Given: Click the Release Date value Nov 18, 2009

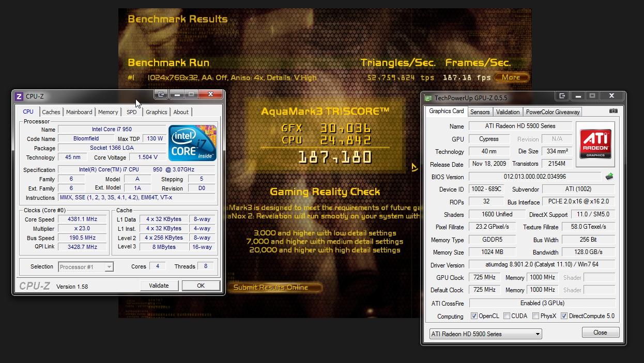Looking at the screenshot, I should (489, 164).
